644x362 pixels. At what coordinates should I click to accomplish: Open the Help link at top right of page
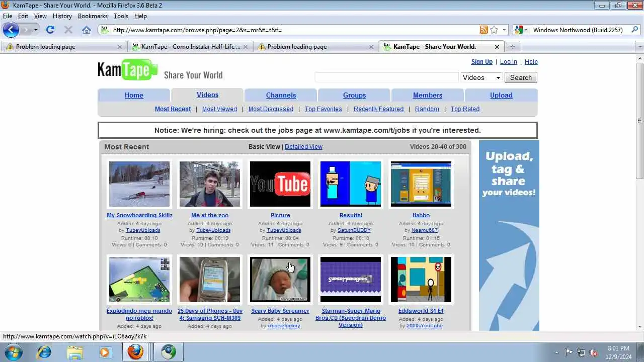[x=531, y=62]
